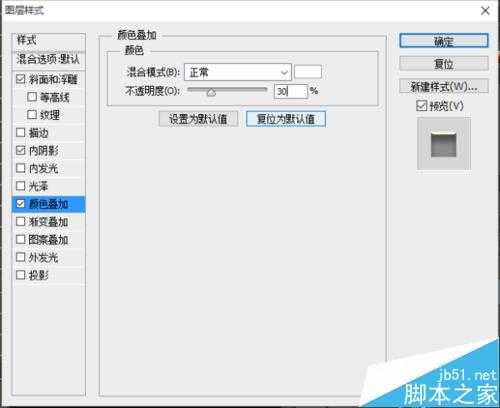Enable the 纹理 checkbox
Image resolution: width=500 pixels, height=408 pixels.
coord(32,115)
